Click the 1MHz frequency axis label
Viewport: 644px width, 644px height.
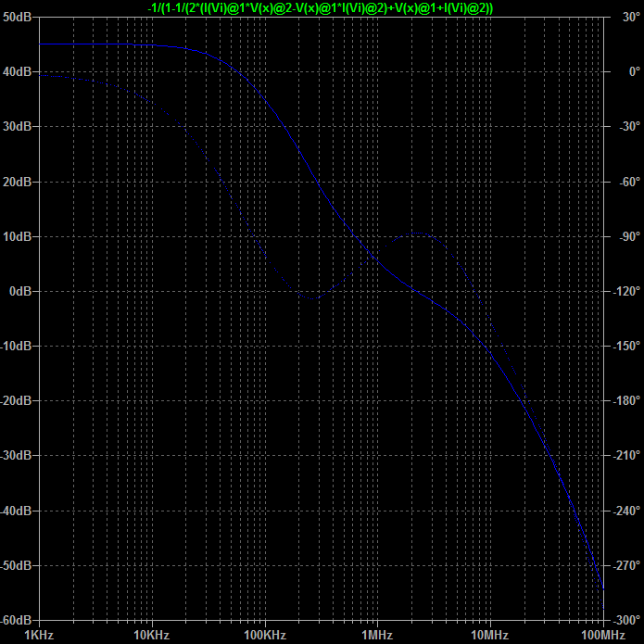[377, 635]
